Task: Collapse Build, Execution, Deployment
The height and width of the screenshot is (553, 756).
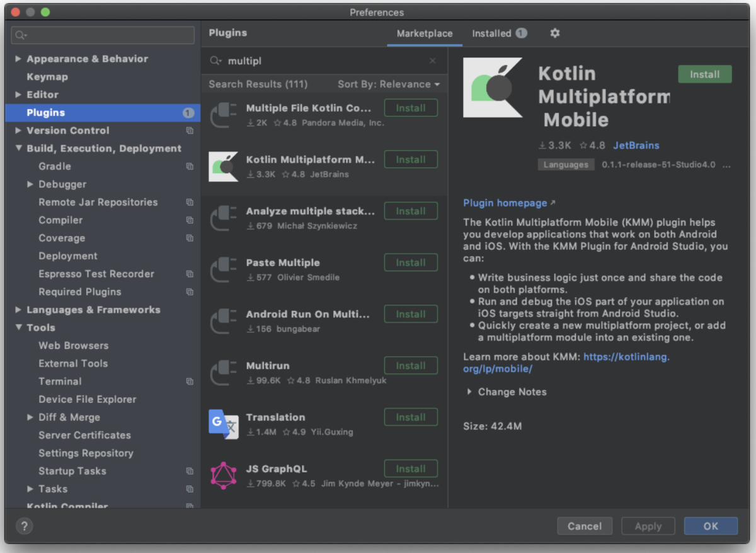Action: coord(18,149)
